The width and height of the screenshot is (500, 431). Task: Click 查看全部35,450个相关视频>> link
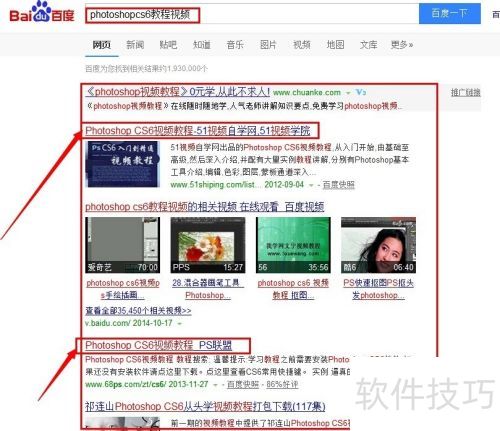tap(138, 311)
